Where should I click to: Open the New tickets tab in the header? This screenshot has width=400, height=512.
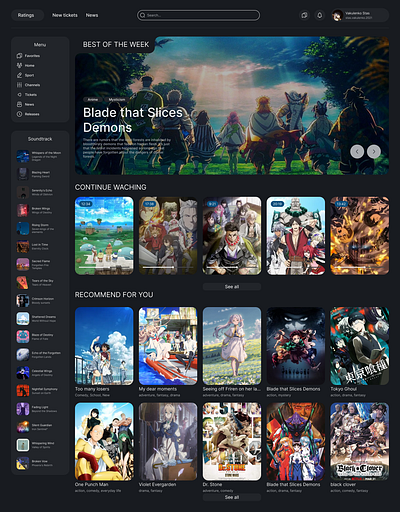pyautogui.click(x=65, y=15)
